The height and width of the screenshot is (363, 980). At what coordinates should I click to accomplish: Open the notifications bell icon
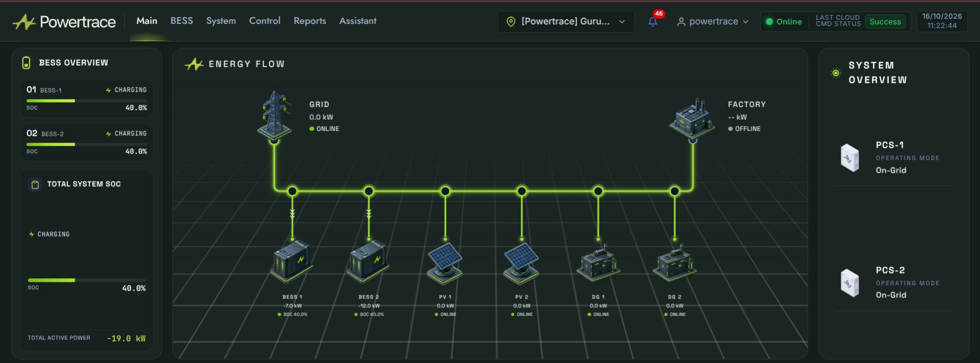coord(653,22)
